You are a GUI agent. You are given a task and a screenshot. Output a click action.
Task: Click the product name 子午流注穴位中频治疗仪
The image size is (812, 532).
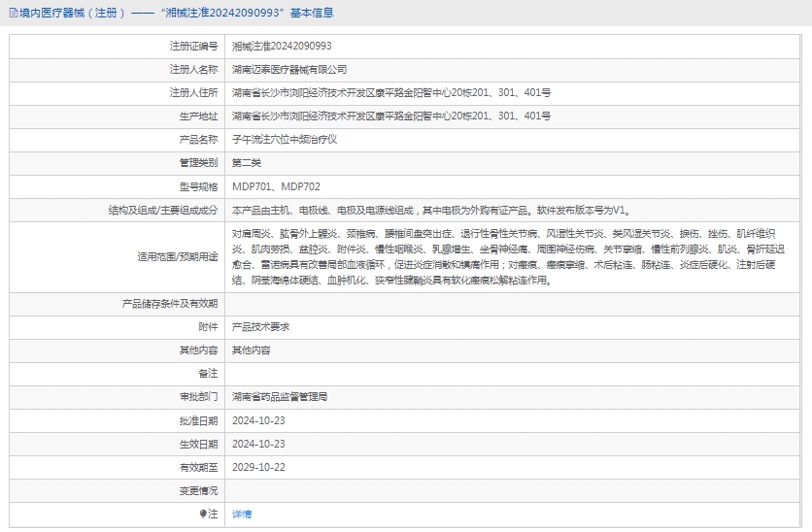tap(285, 140)
